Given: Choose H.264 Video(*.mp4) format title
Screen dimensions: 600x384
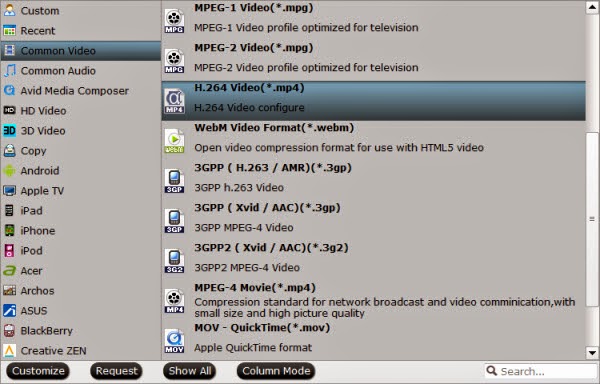Looking at the screenshot, I should 249,88.
